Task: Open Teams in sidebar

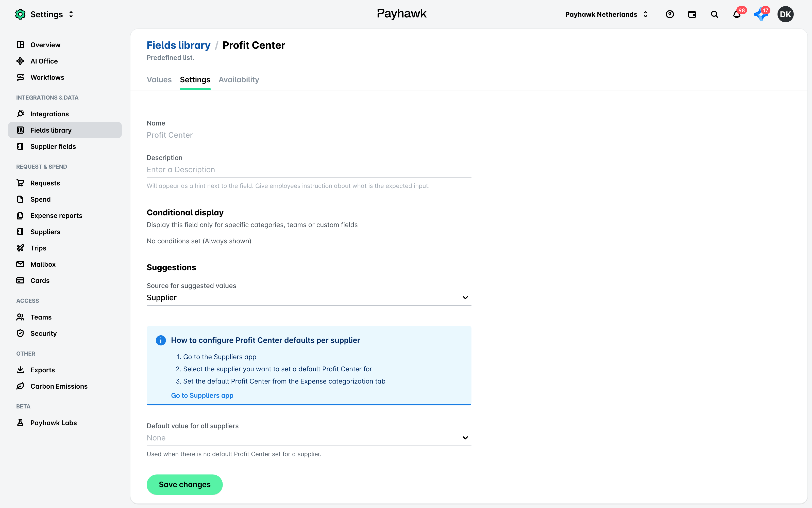Action: click(x=65, y=317)
